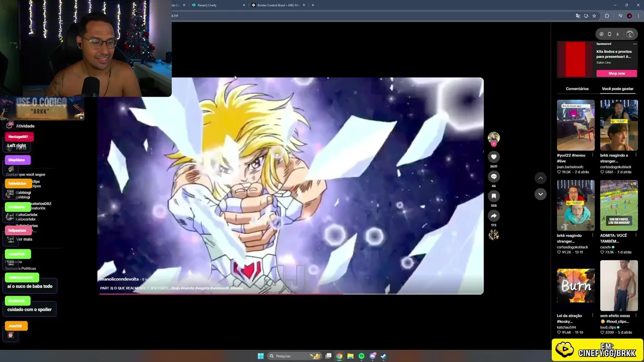Open the Salon Line ad thumbnail
Viewport: 644px width, 362px height.
[x=575, y=59]
